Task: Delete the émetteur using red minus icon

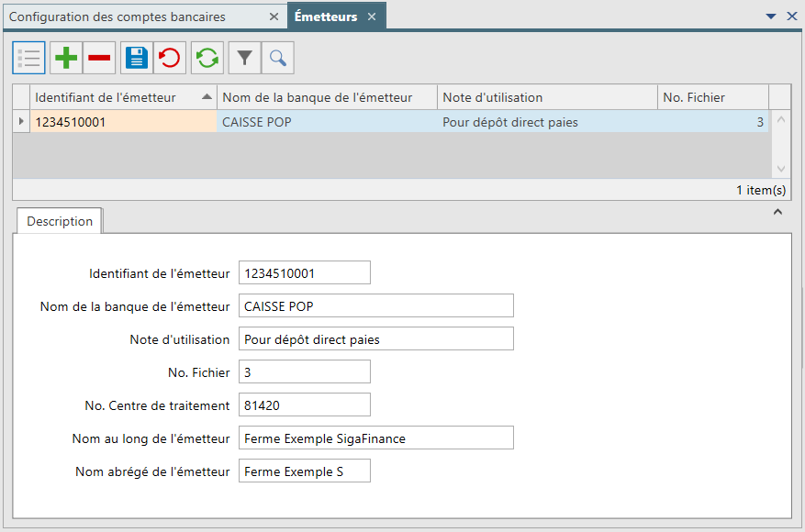Action: pyautogui.click(x=99, y=58)
